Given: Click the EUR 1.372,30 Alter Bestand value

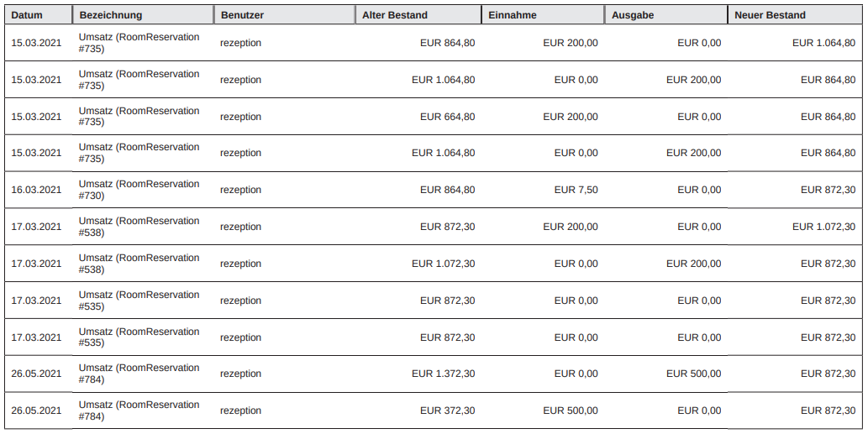Looking at the screenshot, I should (443, 374).
